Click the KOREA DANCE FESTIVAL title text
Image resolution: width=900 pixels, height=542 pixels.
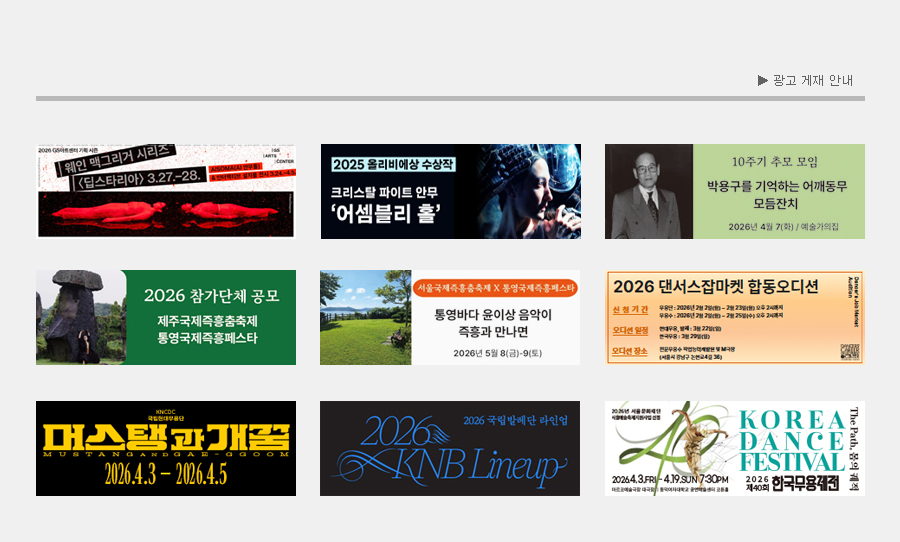tap(790, 438)
